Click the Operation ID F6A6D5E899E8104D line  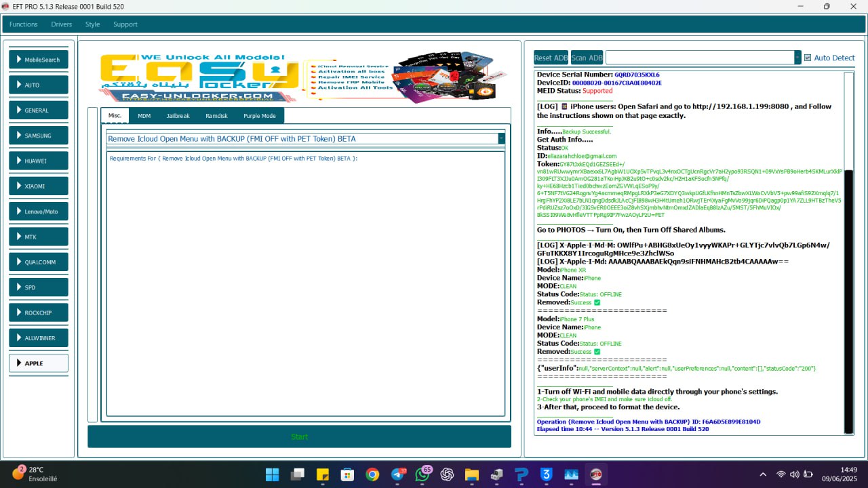(x=648, y=422)
